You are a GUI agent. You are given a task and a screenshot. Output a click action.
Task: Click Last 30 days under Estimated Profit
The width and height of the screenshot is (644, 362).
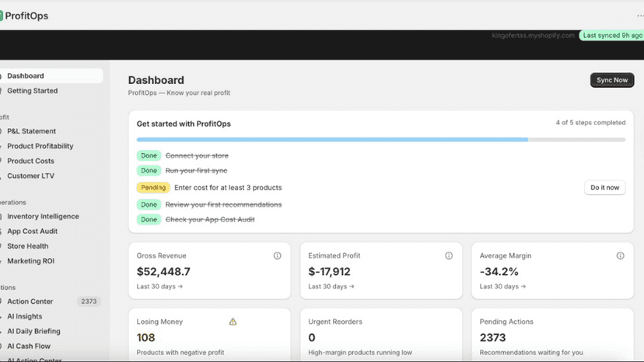(x=331, y=287)
